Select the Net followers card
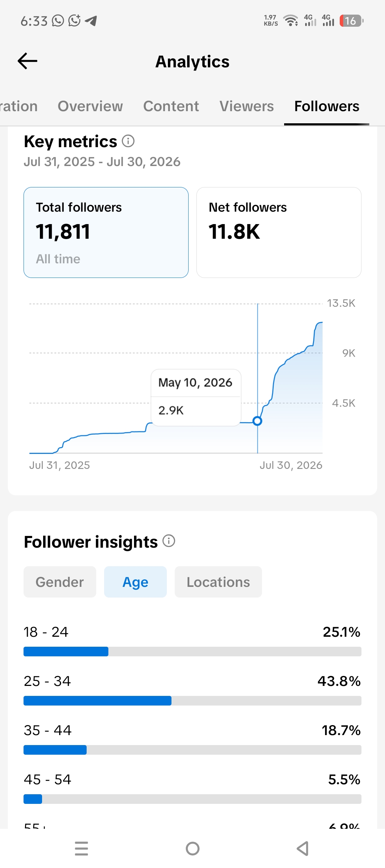 coord(279,232)
